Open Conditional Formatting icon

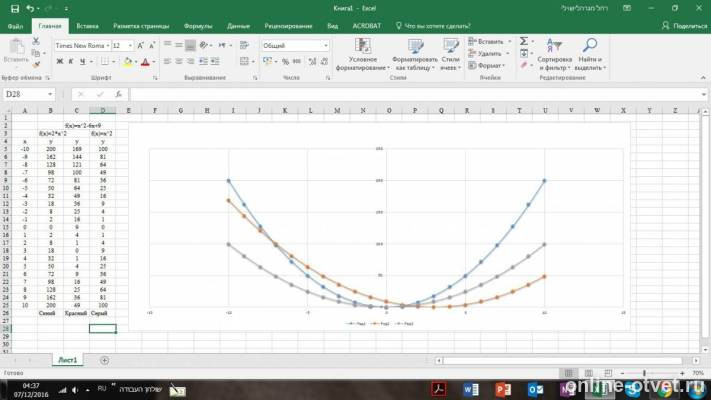pyautogui.click(x=362, y=45)
